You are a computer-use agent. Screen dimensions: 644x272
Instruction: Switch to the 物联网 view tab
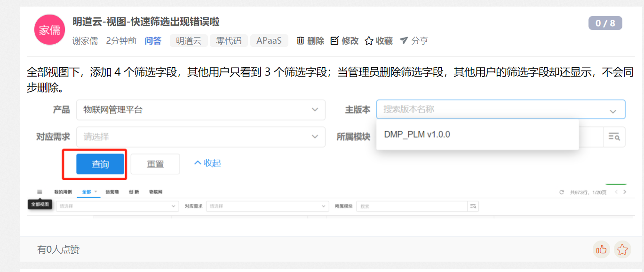click(156, 192)
